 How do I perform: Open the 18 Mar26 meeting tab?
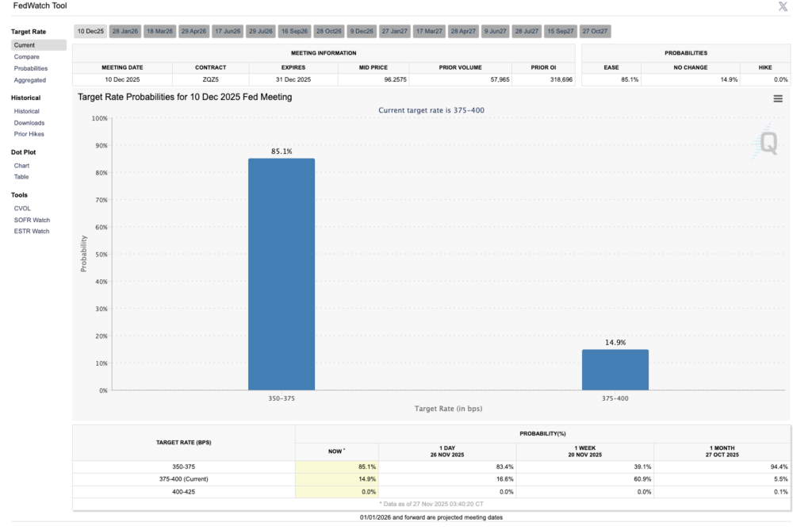(x=159, y=31)
